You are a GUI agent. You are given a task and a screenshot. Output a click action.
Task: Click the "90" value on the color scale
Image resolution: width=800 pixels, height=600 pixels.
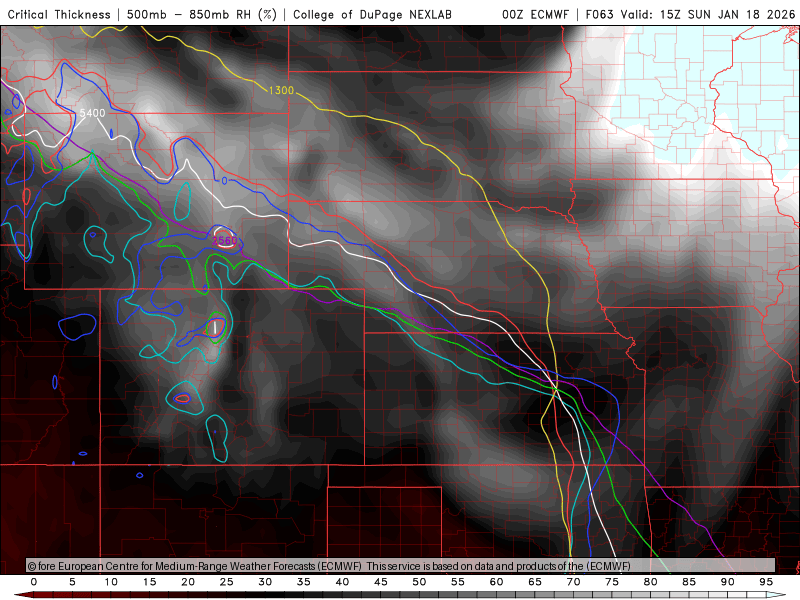[x=728, y=582]
